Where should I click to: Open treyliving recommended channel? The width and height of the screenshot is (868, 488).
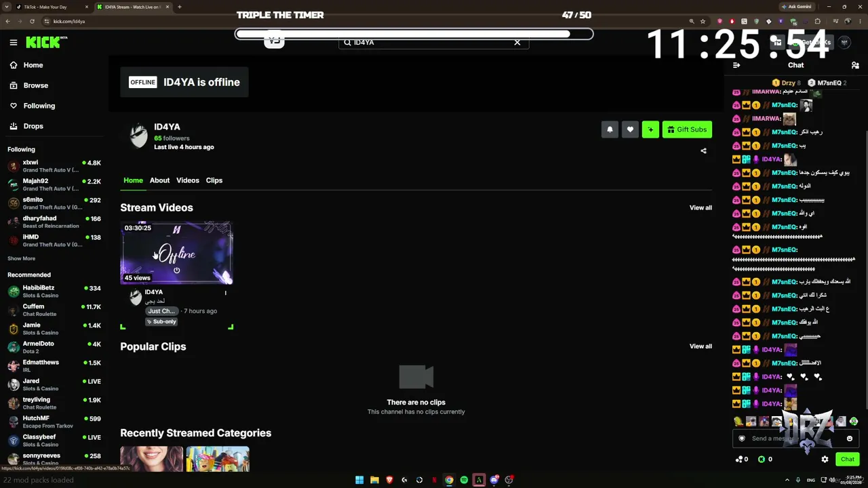[54, 403]
